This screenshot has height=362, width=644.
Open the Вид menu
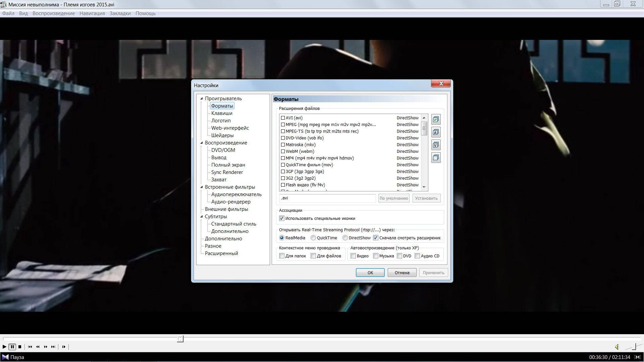coord(23,13)
